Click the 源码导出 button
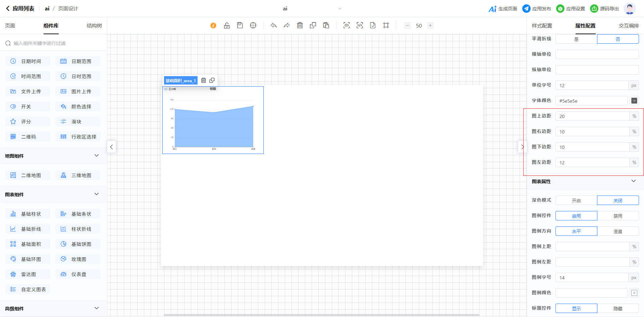Viewport: 644px width, 317px height. (x=604, y=9)
